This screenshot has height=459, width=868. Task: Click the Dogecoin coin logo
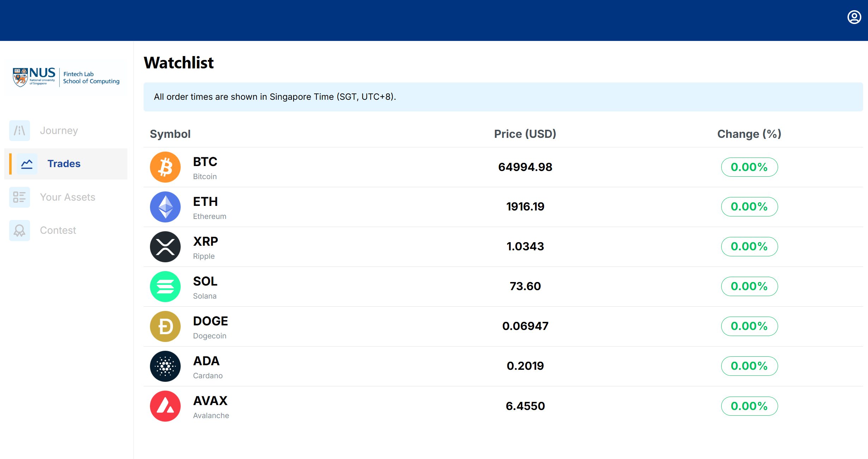(x=165, y=326)
